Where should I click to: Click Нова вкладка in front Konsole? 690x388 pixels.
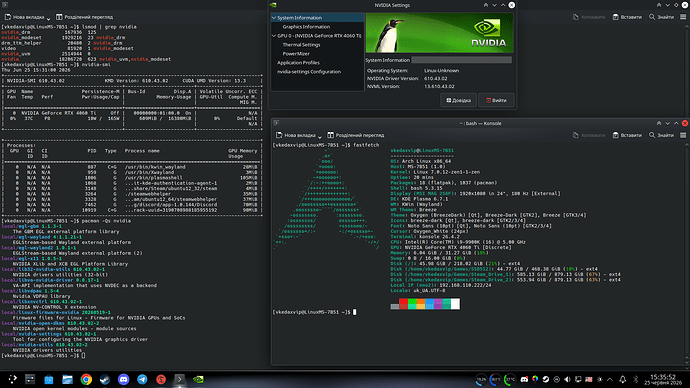[296, 135]
